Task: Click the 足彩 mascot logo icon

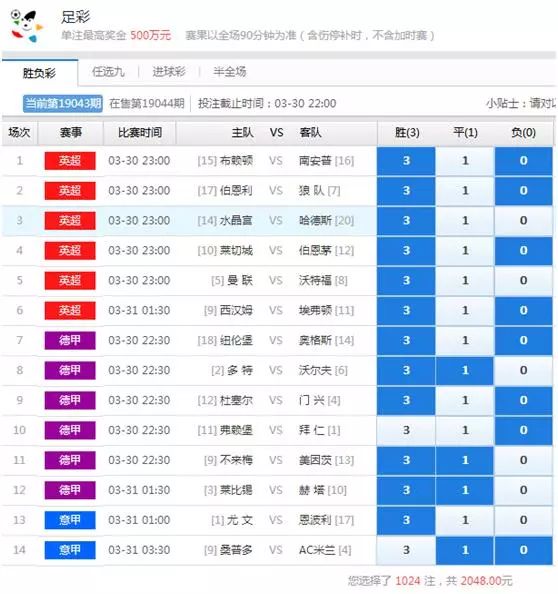Action: pyautogui.click(x=26, y=26)
